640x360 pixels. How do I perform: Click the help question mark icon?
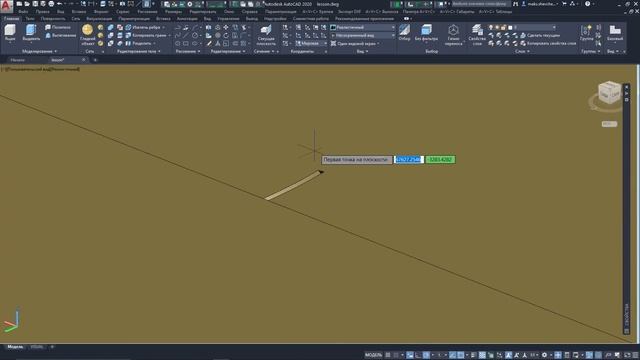587,4
